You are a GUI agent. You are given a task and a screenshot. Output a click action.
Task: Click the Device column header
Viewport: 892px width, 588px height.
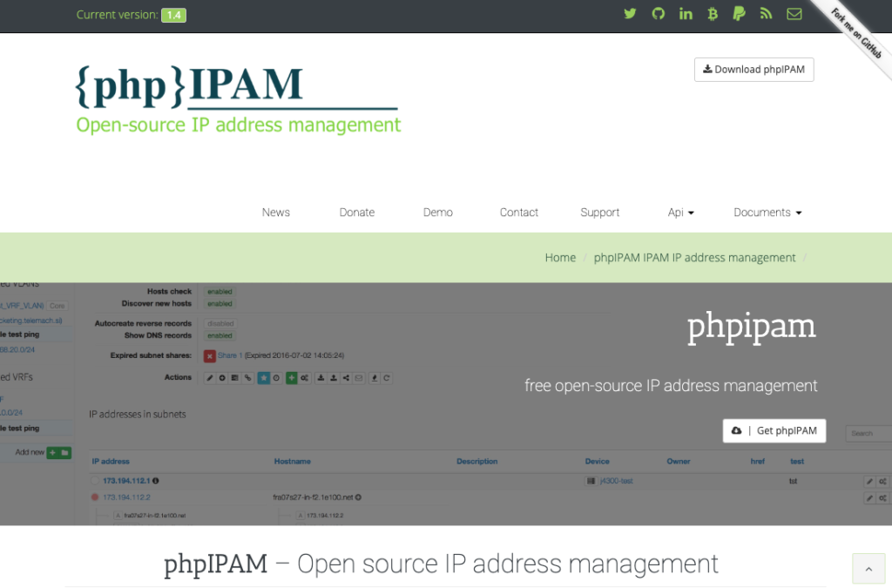tap(597, 461)
